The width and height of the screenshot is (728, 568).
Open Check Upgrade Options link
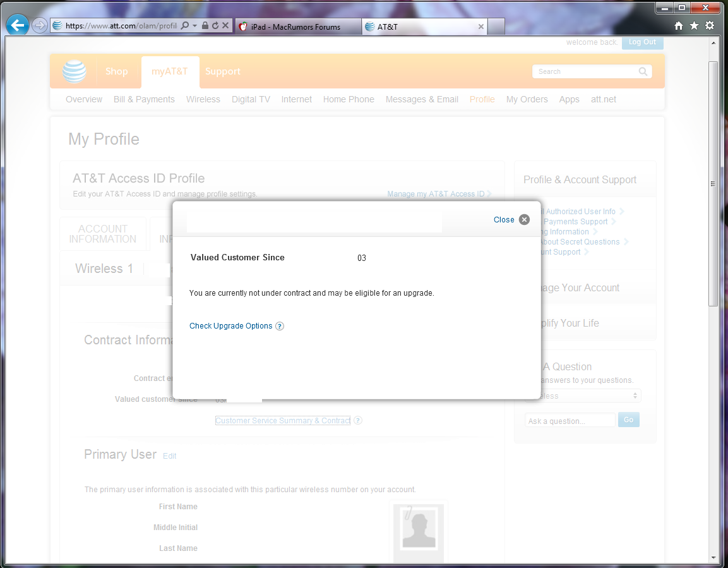point(230,326)
